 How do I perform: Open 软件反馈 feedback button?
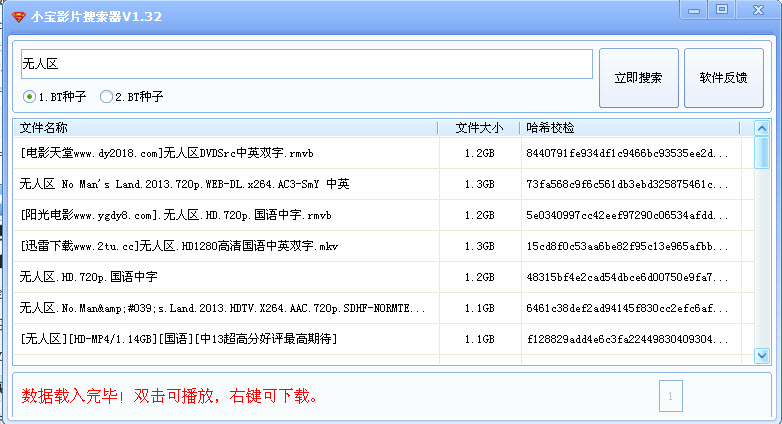(x=723, y=77)
